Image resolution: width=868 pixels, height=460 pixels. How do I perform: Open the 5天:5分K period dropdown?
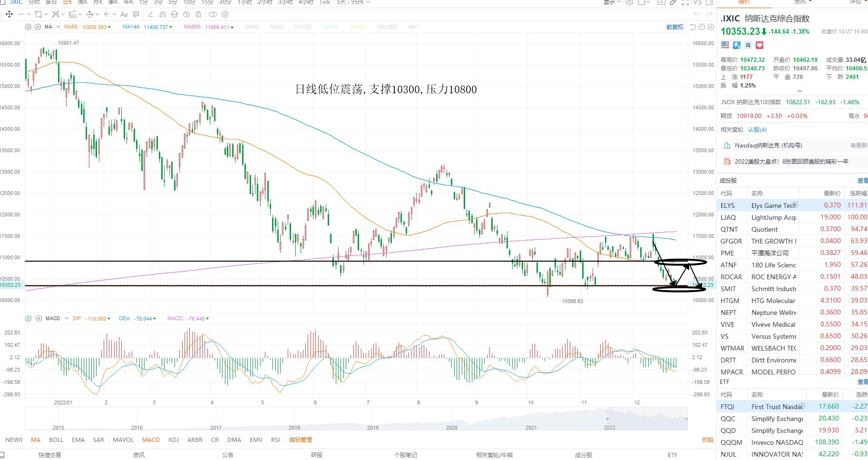pyautogui.click(x=352, y=2)
